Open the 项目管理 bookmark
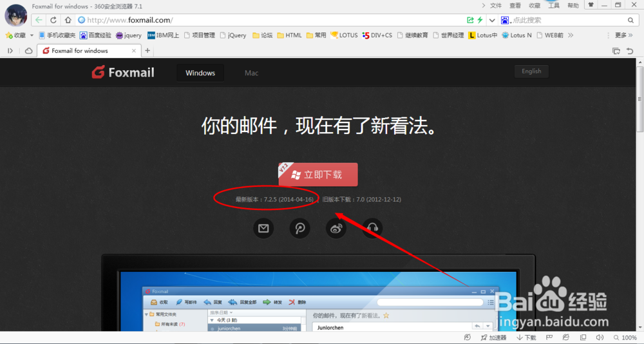 (x=199, y=35)
